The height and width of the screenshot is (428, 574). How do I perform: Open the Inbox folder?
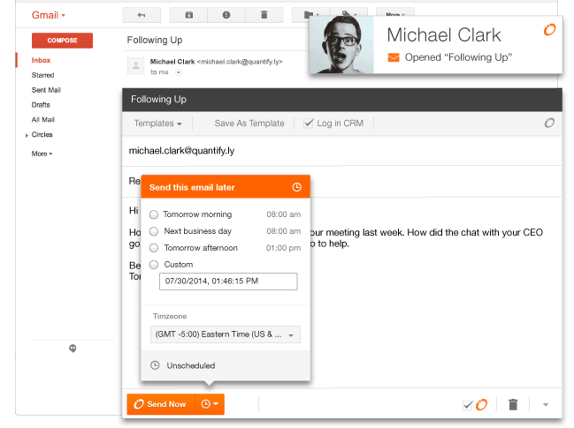coord(41,60)
